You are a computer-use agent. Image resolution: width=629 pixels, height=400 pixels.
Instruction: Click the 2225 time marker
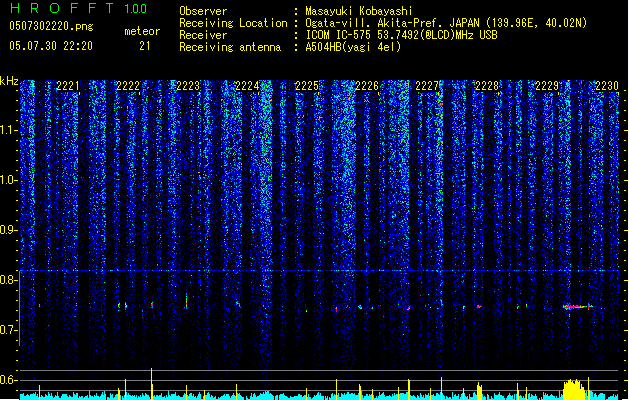point(307,86)
